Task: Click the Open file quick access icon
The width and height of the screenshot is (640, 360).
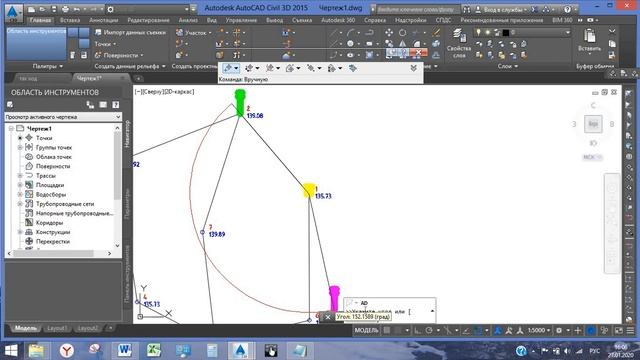Action: [x=42, y=9]
